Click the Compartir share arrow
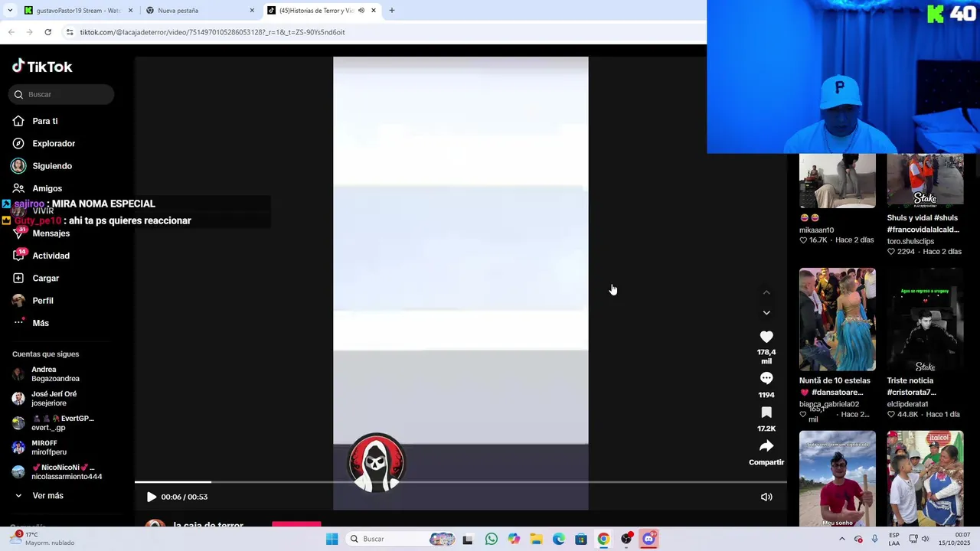980x551 pixels. click(766, 446)
